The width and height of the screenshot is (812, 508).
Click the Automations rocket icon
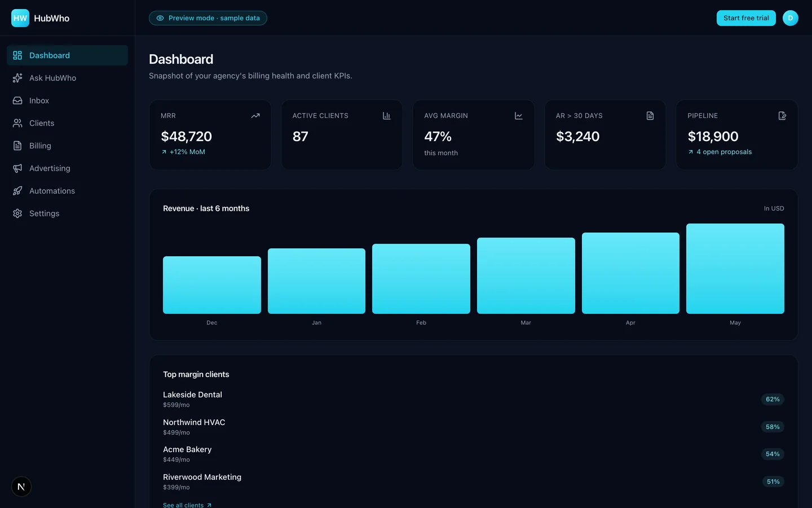pos(17,191)
